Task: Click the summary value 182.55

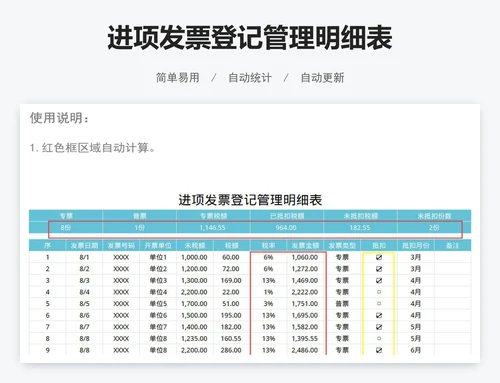Action: pyautogui.click(x=360, y=228)
